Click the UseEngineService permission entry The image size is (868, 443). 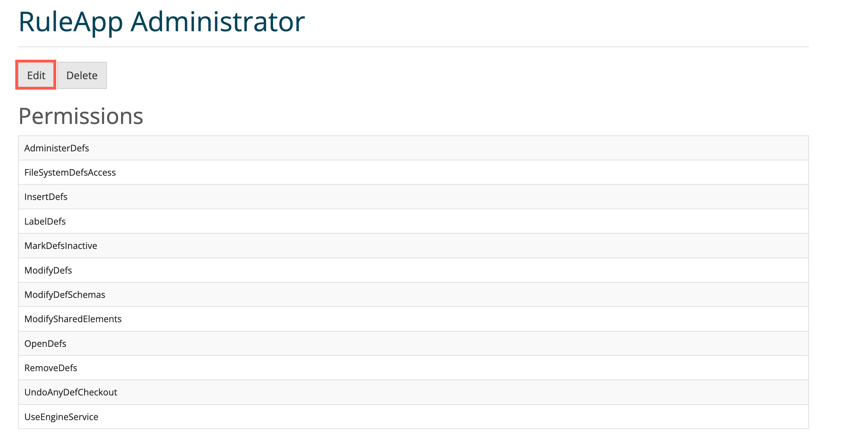coord(61,417)
